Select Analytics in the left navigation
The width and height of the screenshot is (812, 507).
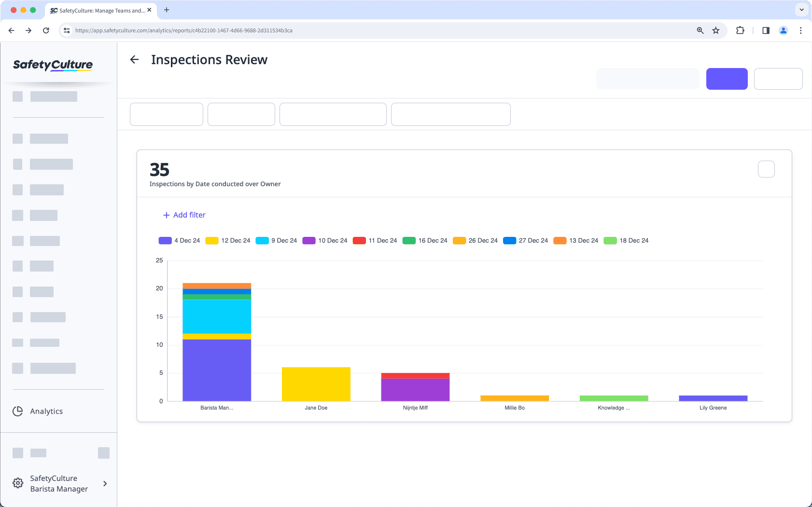[x=46, y=411]
